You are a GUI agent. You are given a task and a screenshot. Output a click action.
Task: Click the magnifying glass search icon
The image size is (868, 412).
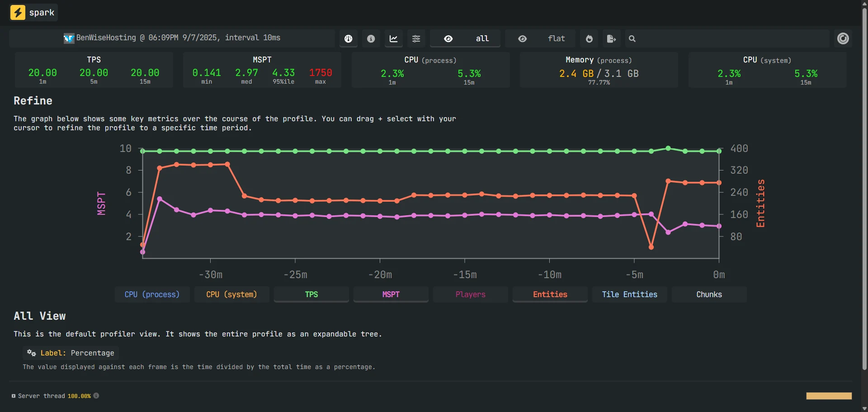click(x=632, y=39)
